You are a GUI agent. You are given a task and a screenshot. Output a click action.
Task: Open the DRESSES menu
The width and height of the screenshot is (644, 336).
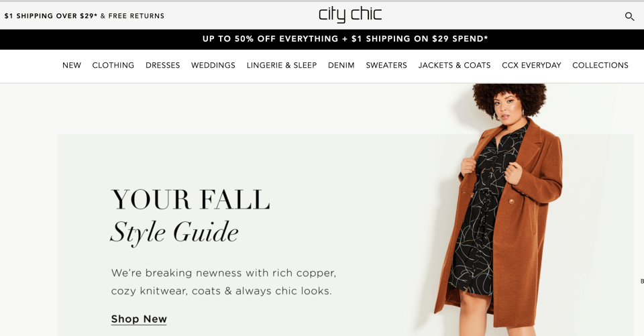162,65
